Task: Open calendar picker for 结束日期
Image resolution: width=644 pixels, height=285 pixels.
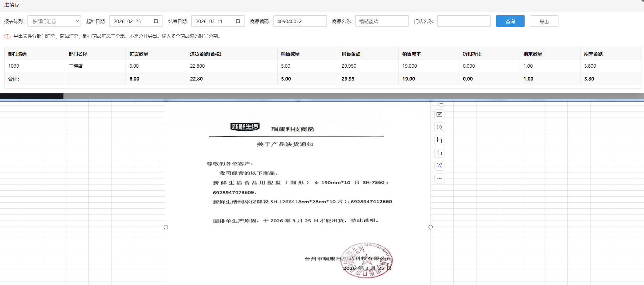Action: click(x=238, y=21)
